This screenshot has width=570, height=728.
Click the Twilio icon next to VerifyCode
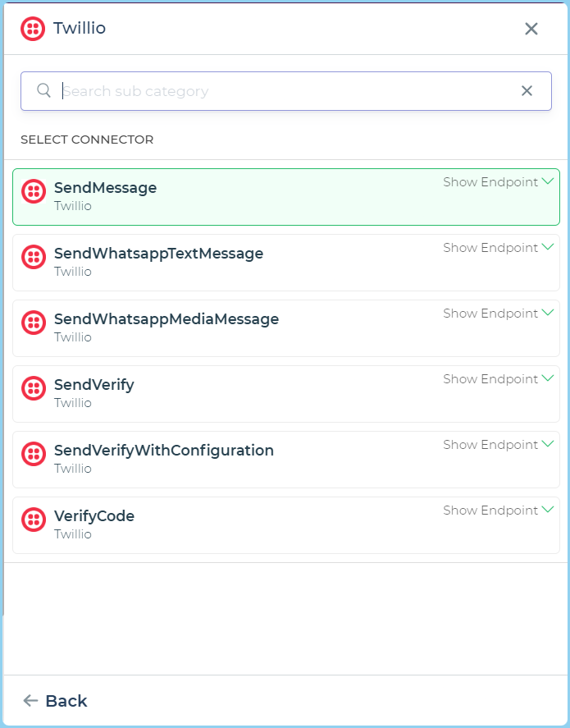click(x=34, y=520)
